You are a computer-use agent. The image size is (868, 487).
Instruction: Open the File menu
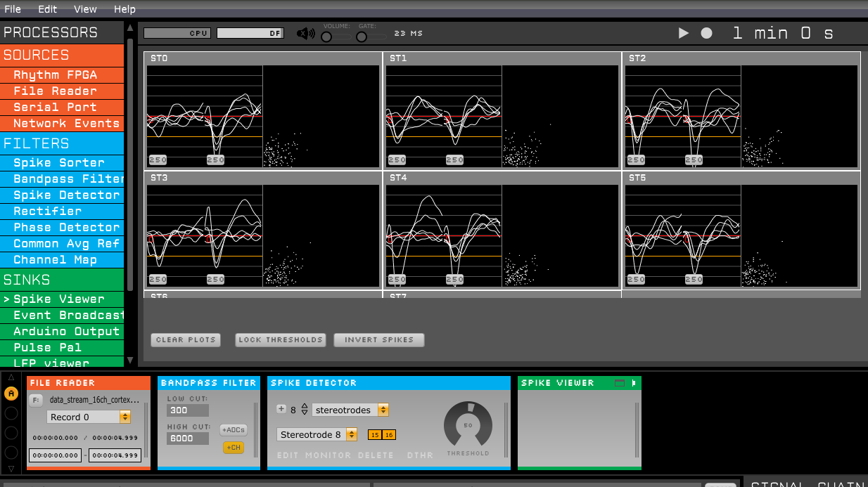[13, 9]
